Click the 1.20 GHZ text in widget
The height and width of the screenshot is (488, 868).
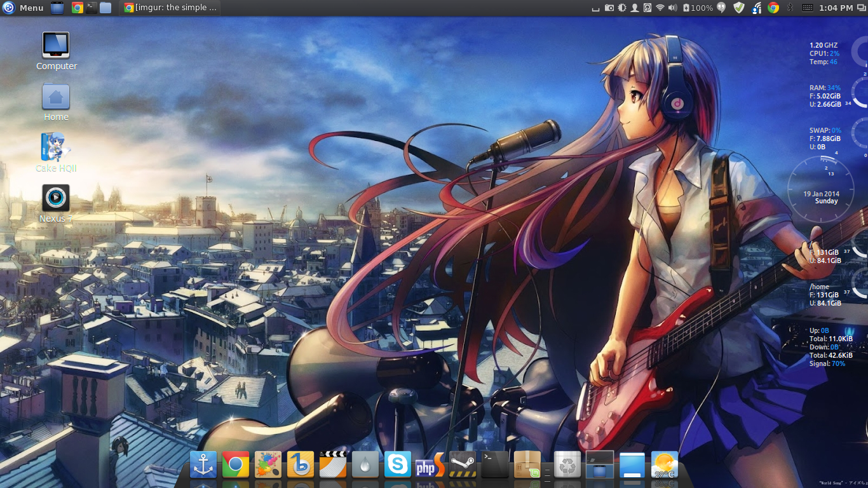(824, 45)
